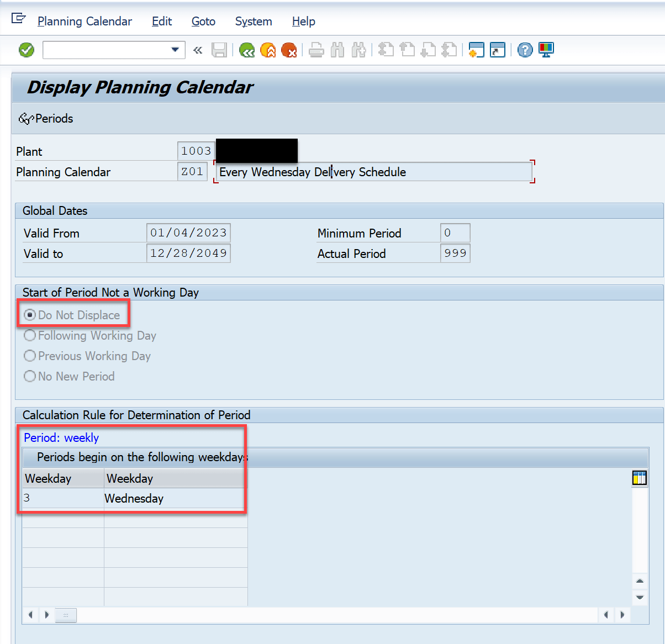This screenshot has width=665, height=644.
Task: Click the Save icon in the toolbar
Action: (219, 50)
